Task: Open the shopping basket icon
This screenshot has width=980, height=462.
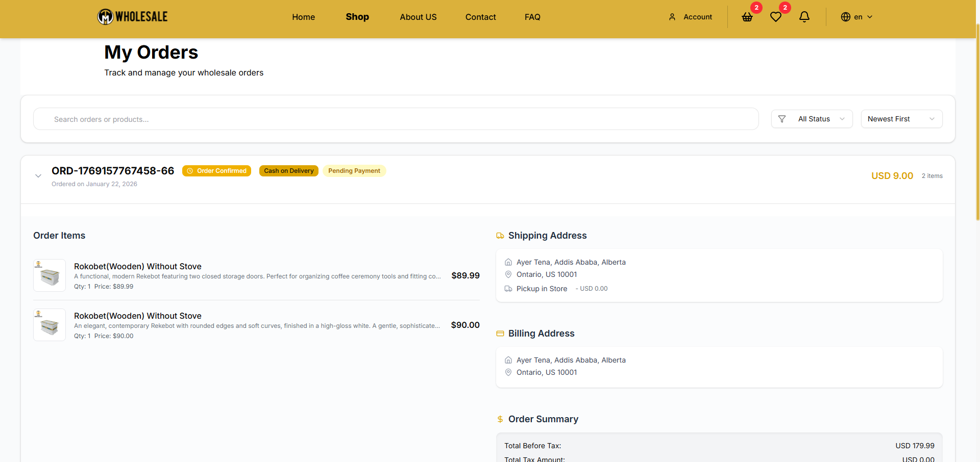Action: pyautogui.click(x=747, y=17)
